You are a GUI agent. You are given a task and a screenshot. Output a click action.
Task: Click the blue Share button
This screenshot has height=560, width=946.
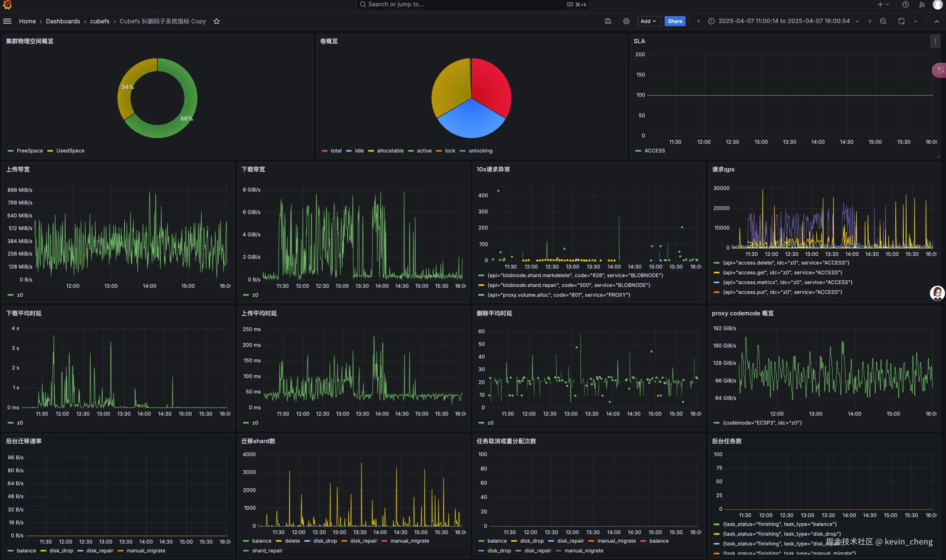675,21
